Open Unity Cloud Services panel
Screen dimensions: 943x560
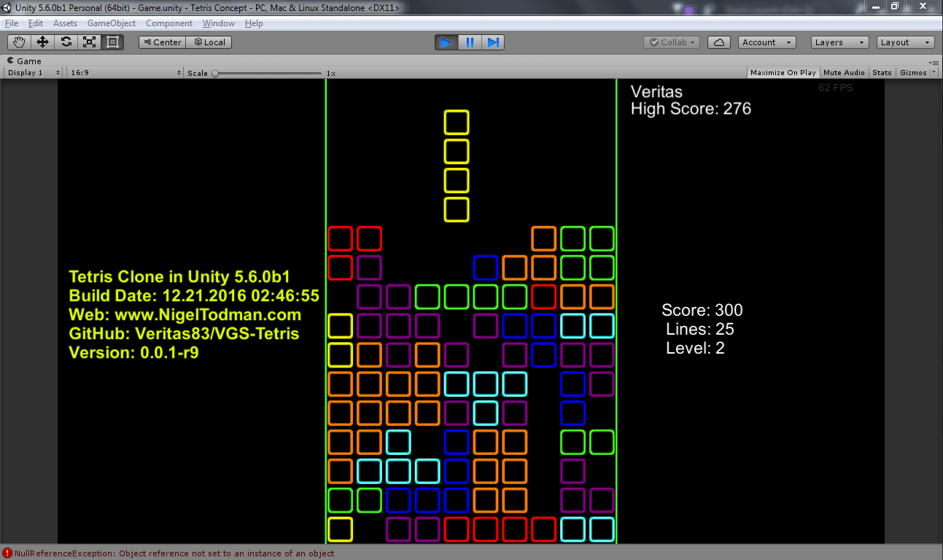click(718, 42)
